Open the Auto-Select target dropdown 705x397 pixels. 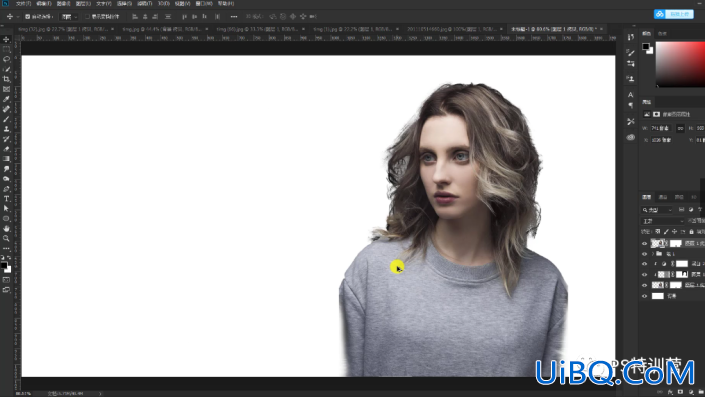coord(69,17)
